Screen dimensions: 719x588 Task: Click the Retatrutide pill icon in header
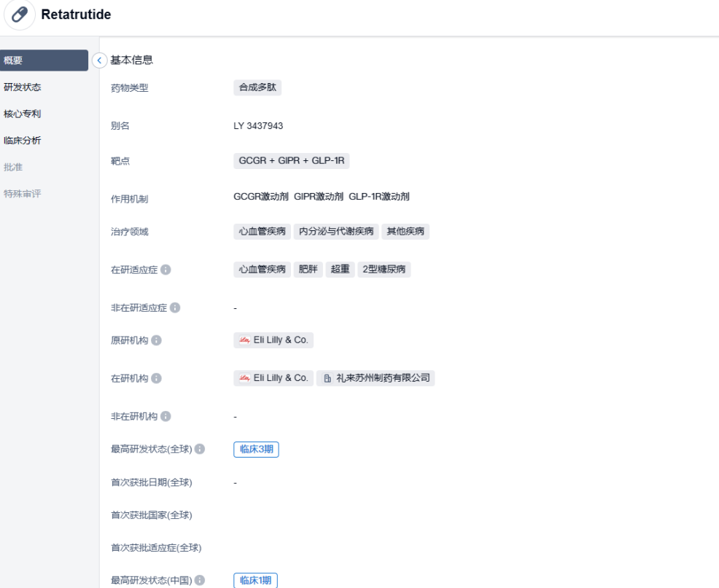pyautogui.click(x=20, y=15)
